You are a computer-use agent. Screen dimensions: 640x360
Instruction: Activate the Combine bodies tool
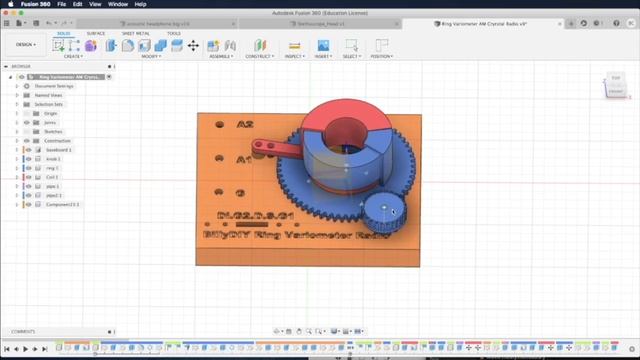tap(160, 45)
